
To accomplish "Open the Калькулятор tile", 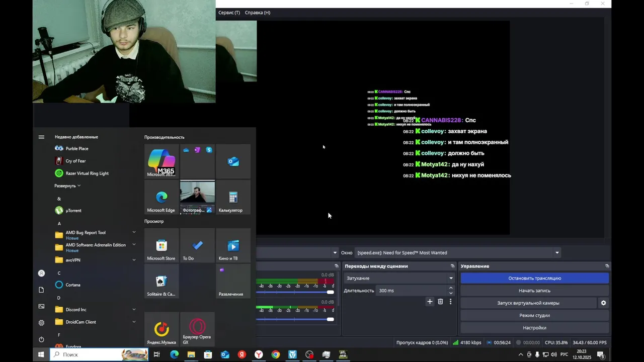I will tap(233, 197).
